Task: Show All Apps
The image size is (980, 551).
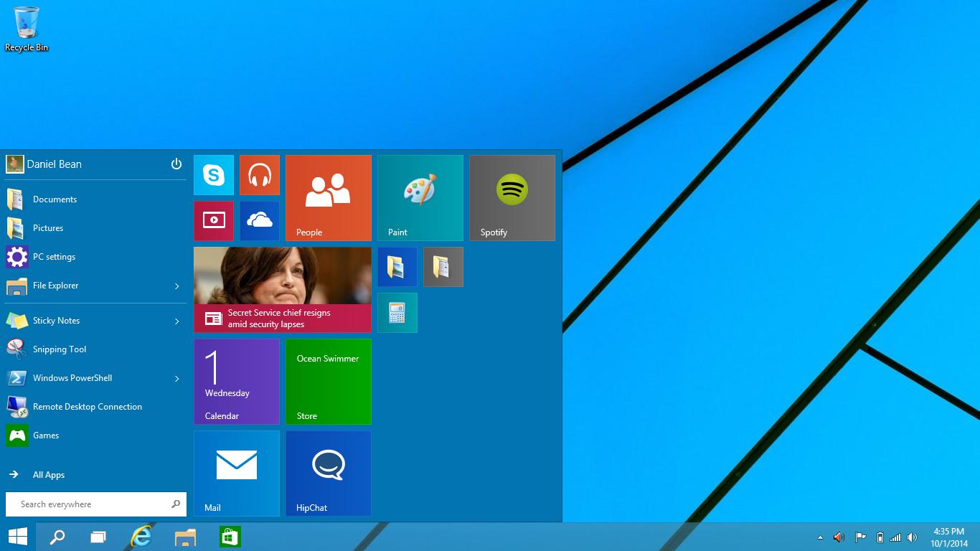Action: click(x=95, y=475)
